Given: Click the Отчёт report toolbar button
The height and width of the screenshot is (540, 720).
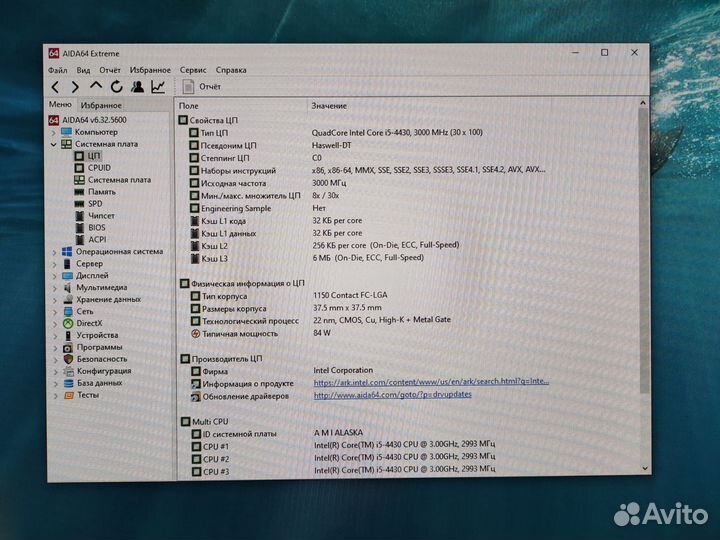Looking at the screenshot, I should 202,86.
